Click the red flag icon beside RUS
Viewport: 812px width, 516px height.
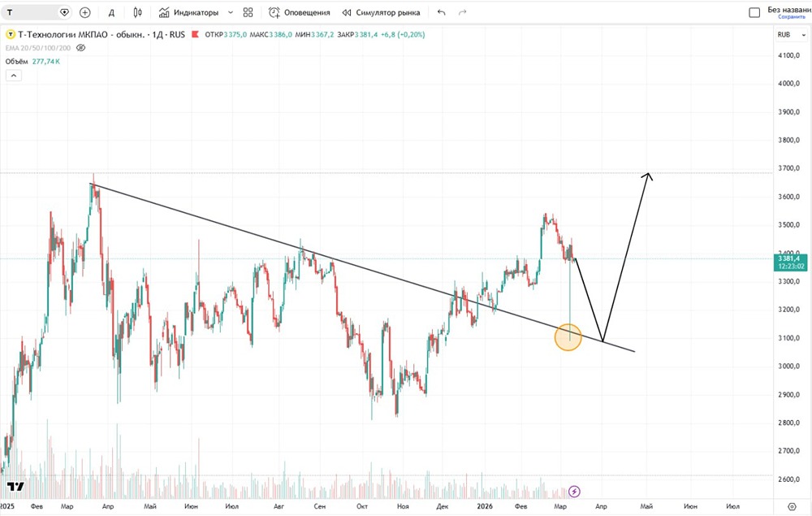[x=195, y=35]
